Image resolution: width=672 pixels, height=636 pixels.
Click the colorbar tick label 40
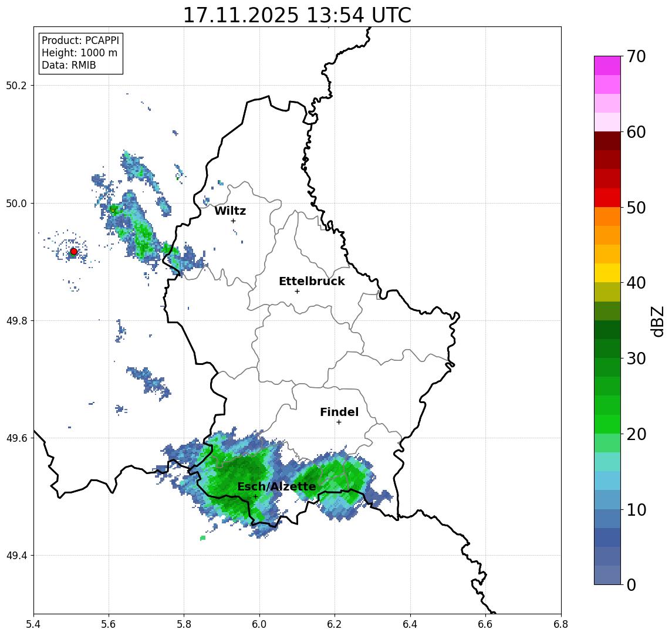pos(636,283)
